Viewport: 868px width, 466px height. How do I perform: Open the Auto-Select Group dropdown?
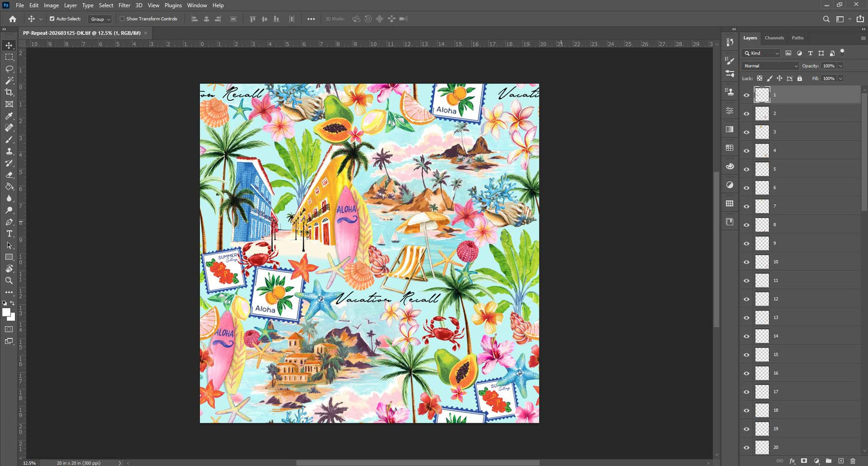coord(100,19)
